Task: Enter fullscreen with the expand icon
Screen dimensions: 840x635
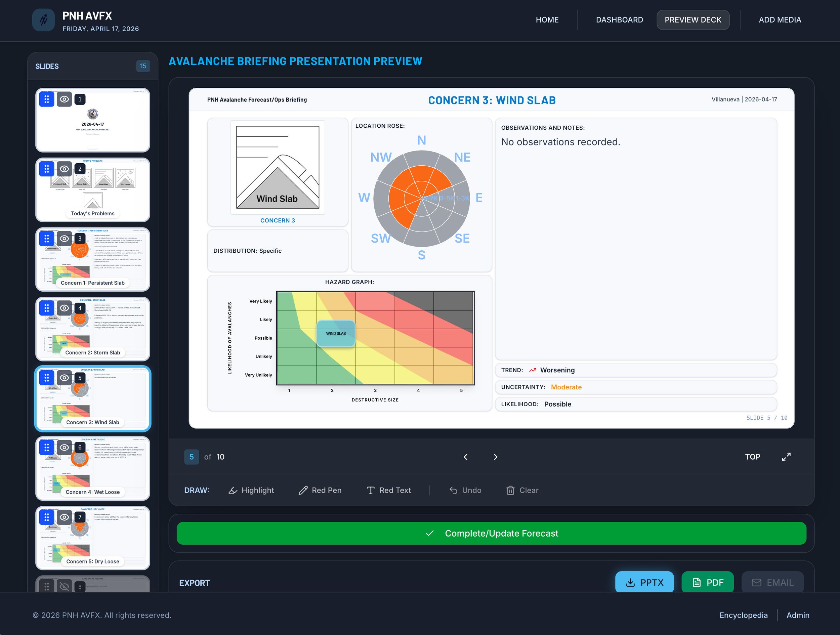Action: point(786,457)
